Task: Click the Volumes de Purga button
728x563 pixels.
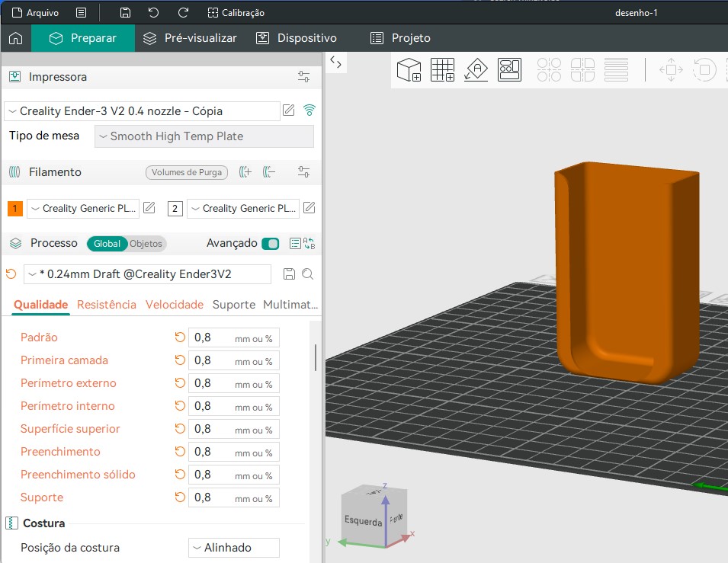Action: pyautogui.click(x=187, y=172)
